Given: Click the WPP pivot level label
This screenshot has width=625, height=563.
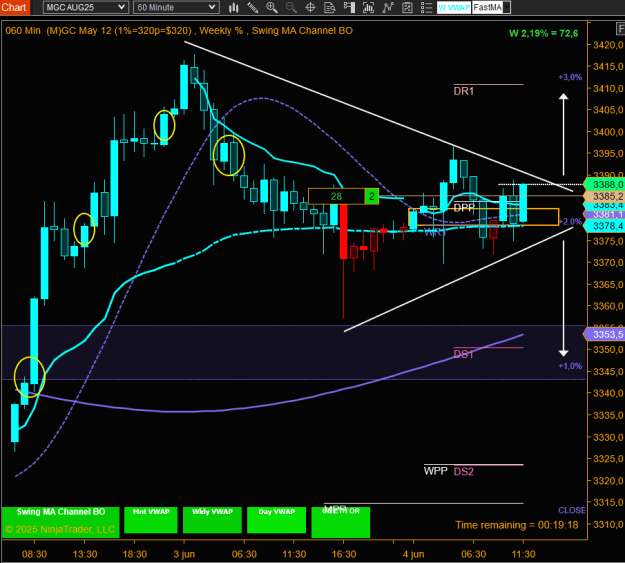Looking at the screenshot, I should click(x=435, y=471).
